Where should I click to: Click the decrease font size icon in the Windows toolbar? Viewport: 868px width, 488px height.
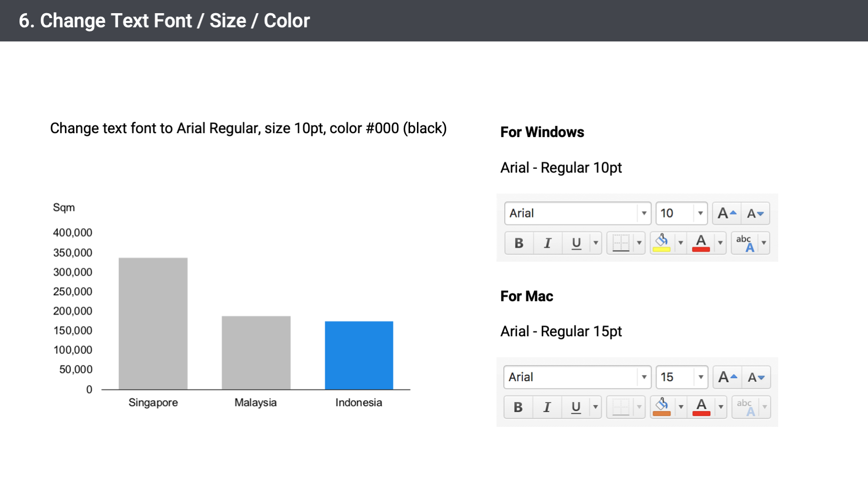tap(755, 213)
